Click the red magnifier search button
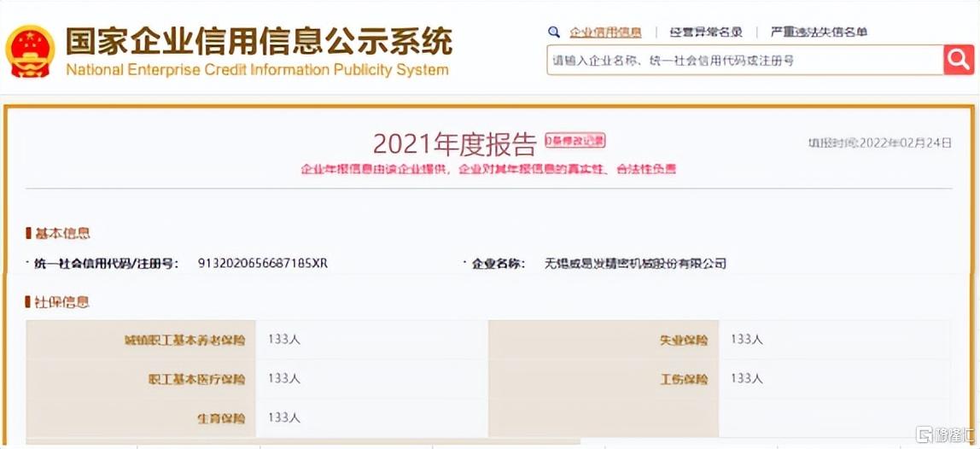 (x=959, y=60)
